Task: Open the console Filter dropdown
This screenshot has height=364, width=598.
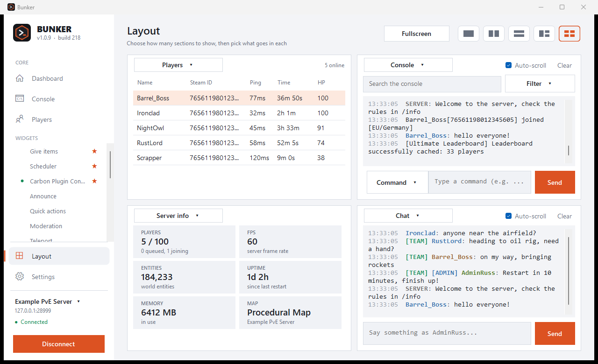Action: tap(540, 84)
